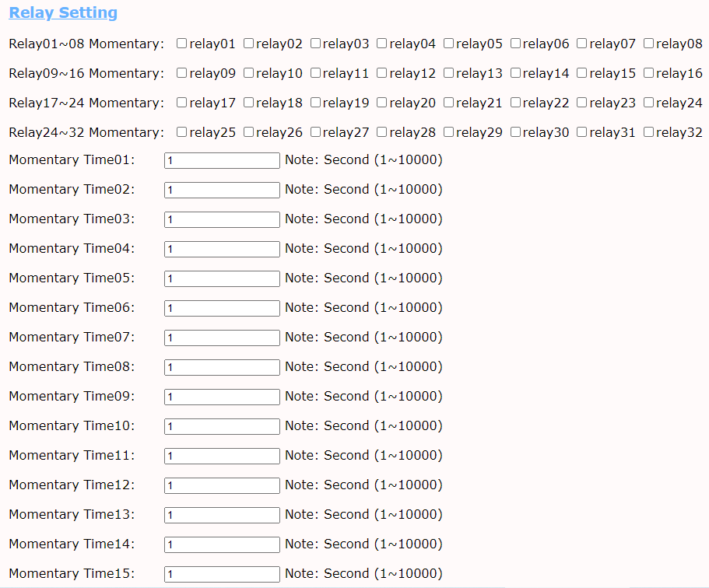Enable relay16 momentary mode
The height and width of the screenshot is (588, 709).
click(649, 73)
